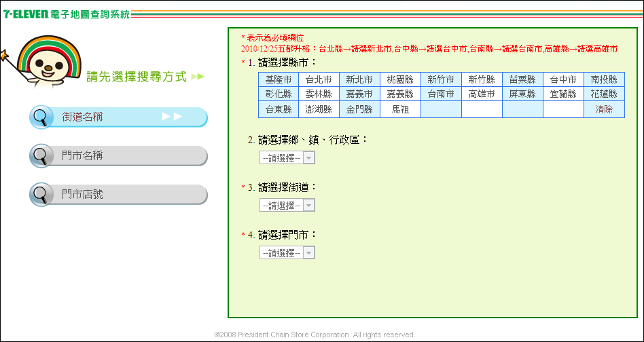Click the magnifier icon beside 街道名稱
This screenshot has width=644, height=342.
click(x=41, y=117)
